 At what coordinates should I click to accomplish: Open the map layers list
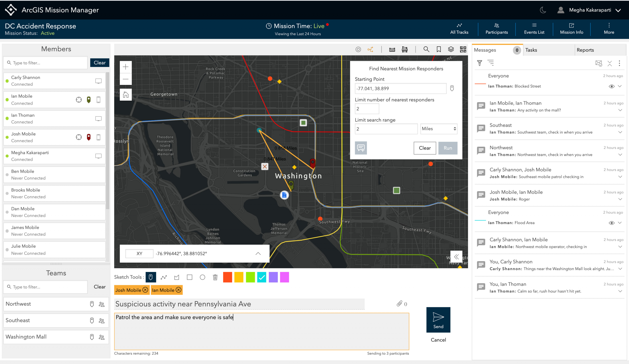(x=451, y=49)
